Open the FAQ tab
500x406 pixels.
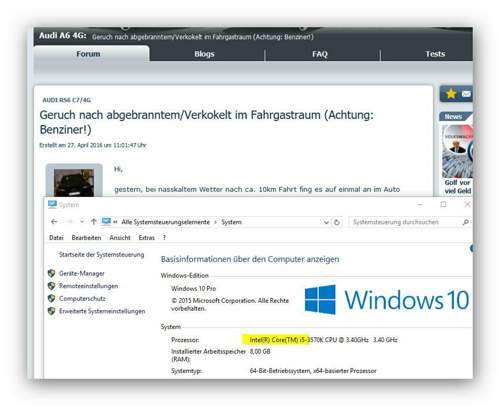point(320,54)
